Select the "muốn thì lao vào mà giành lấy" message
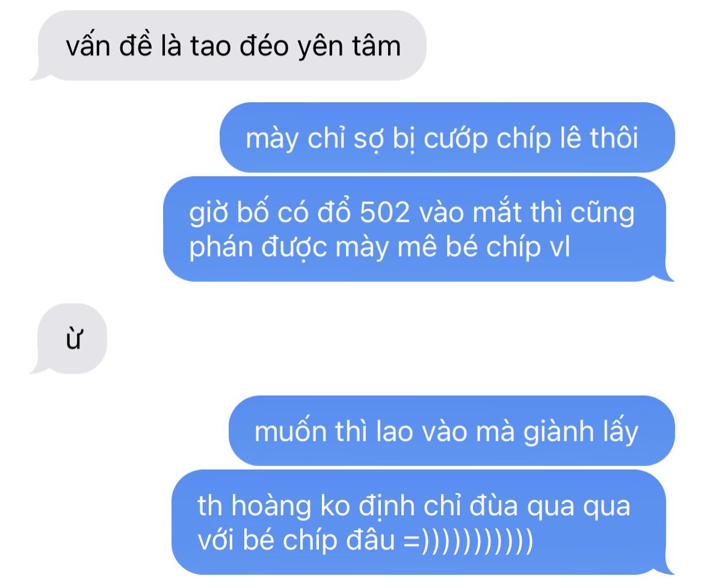704x588 pixels. [452, 431]
